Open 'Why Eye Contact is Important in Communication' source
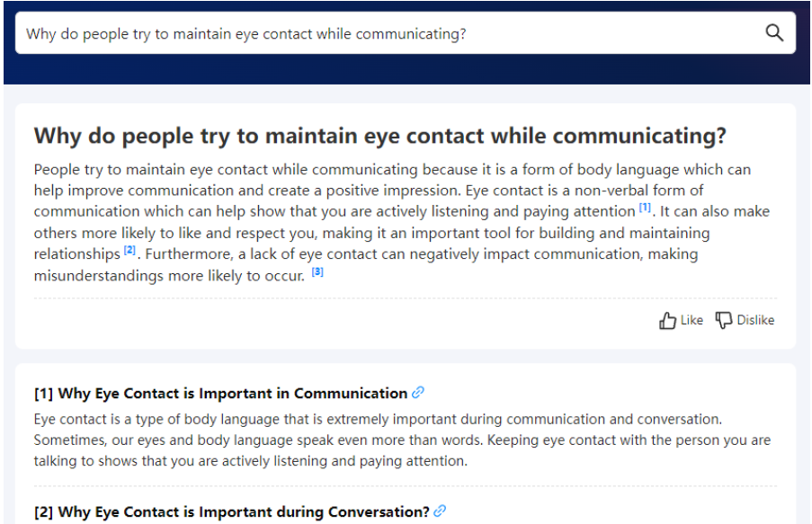 220,394
